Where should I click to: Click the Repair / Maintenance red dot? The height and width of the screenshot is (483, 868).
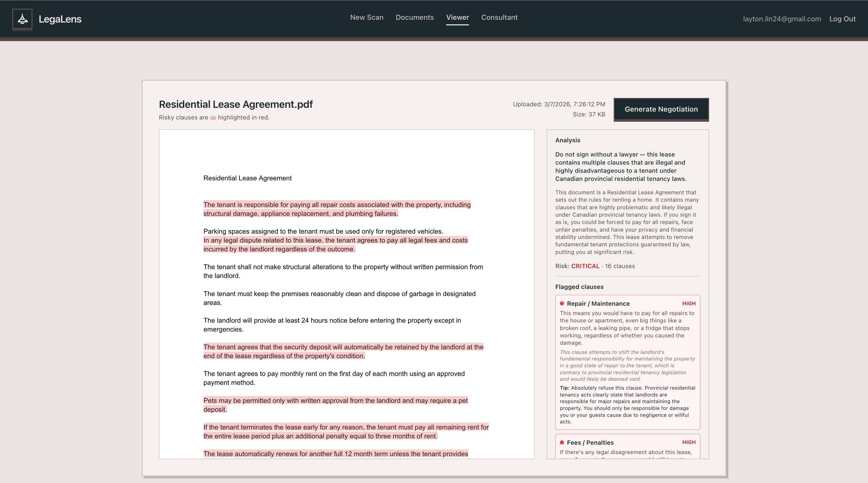562,303
